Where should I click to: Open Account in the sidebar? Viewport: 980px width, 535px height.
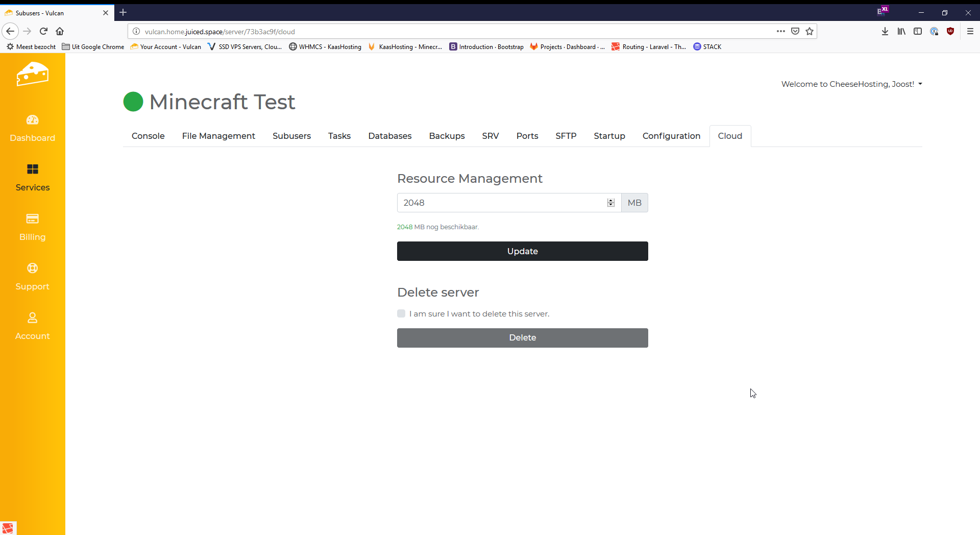[32, 326]
